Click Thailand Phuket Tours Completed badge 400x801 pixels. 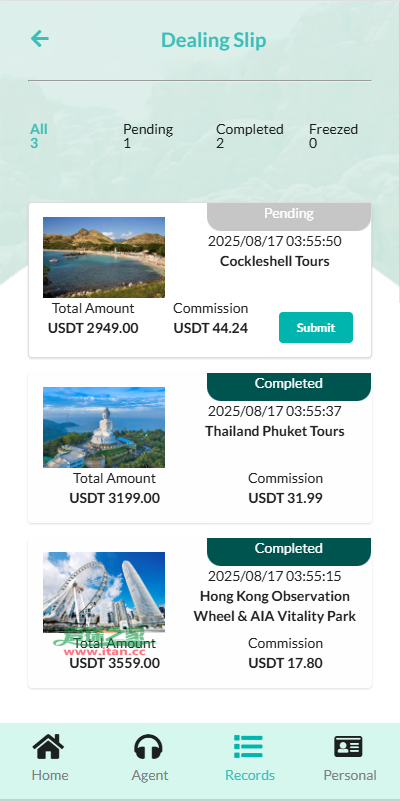tap(289, 387)
